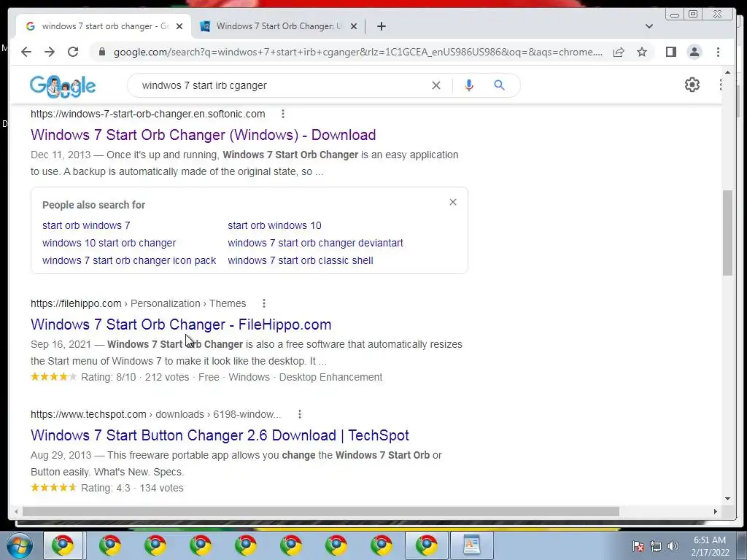The height and width of the screenshot is (560, 747).
Task: Search for start orb windows 7
Action: (86, 225)
